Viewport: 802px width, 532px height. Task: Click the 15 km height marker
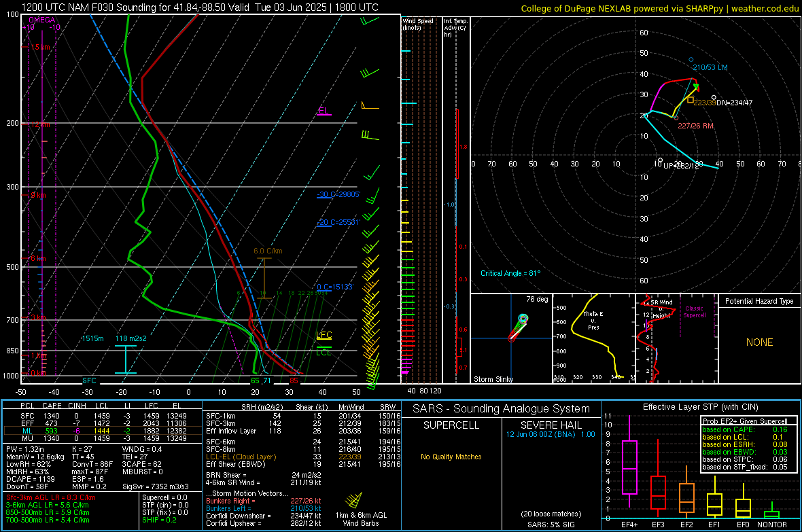coord(40,47)
